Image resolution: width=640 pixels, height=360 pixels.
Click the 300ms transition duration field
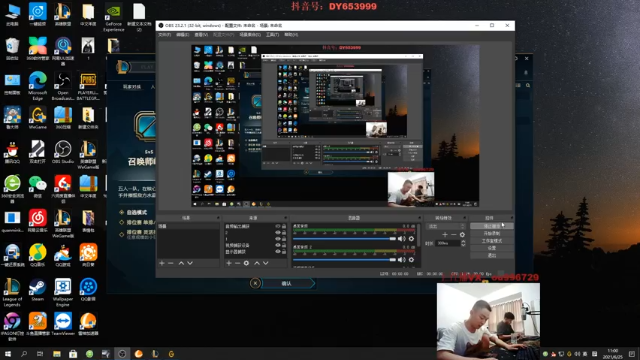click(x=448, y=243)
